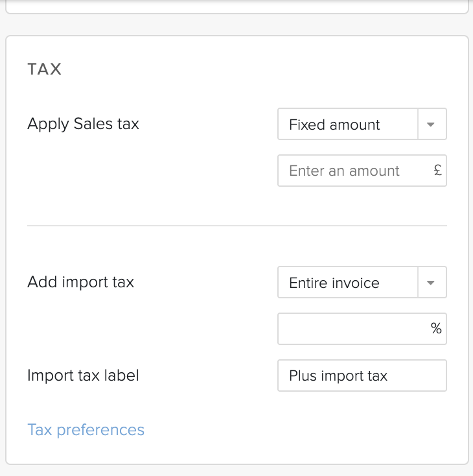
Task: Click the card panel above the TAX section
Action: [237, 6]
